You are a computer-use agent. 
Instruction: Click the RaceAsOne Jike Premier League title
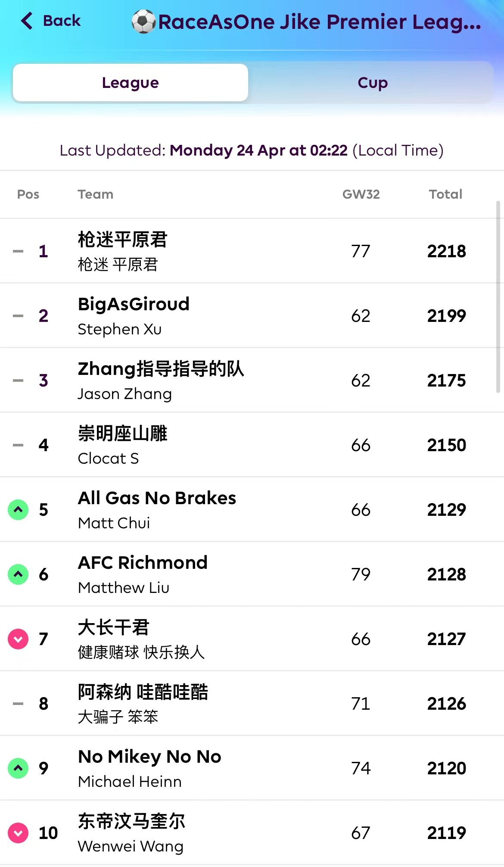(x=319, y=22)
